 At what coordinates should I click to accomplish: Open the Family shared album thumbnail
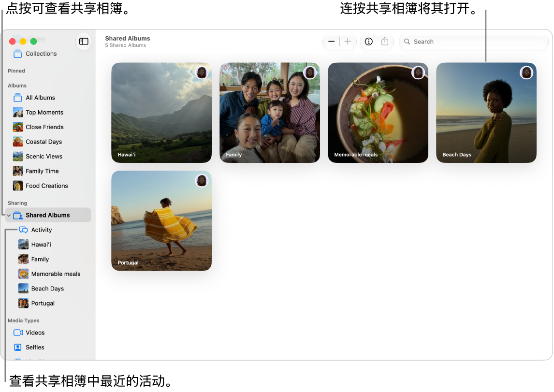[x=270, y=113]
